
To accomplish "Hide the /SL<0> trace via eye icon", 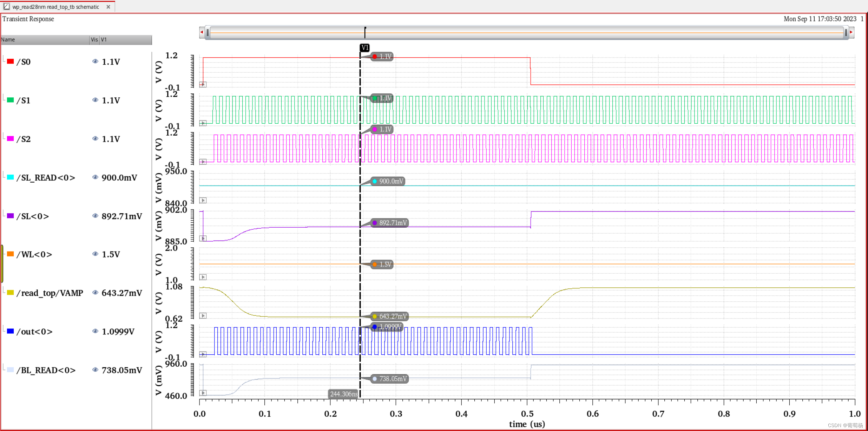I will [x=95, y=216].
